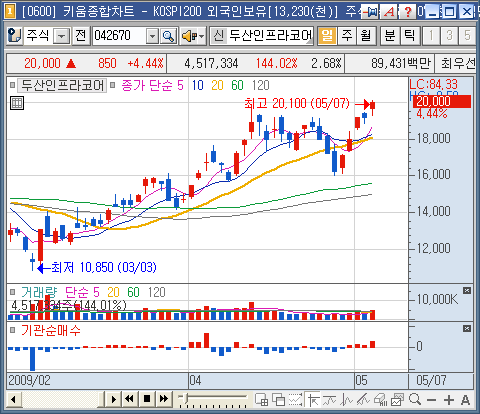
Task: Zoom in chart with plus icon
Action: (449, 399)
